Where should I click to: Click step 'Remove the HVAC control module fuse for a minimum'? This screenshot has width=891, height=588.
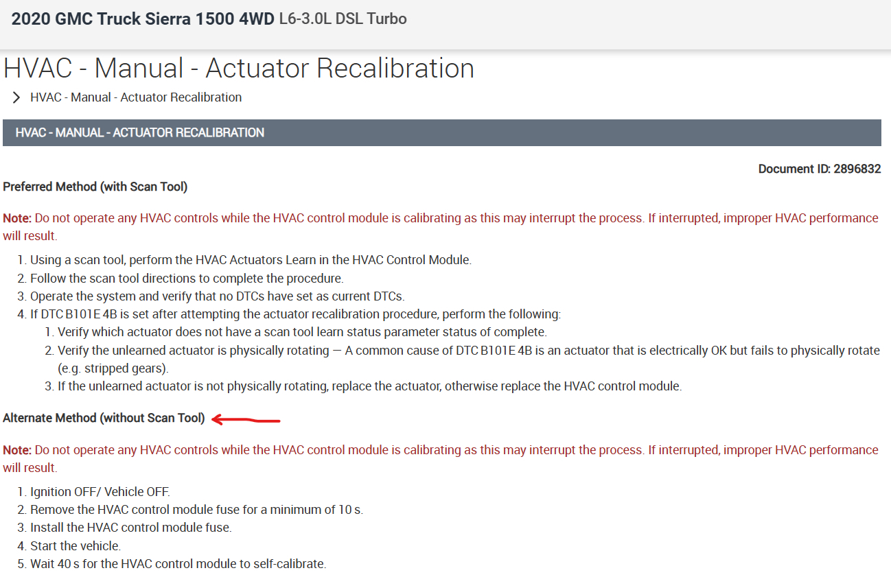[x=196, y=510]
